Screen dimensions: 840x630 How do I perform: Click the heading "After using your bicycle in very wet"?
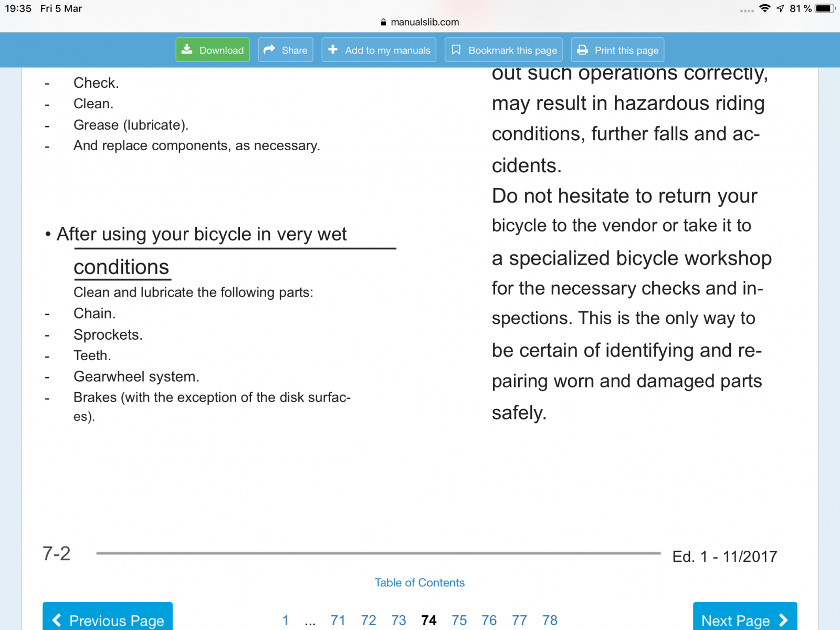click(x=202, y=234)
